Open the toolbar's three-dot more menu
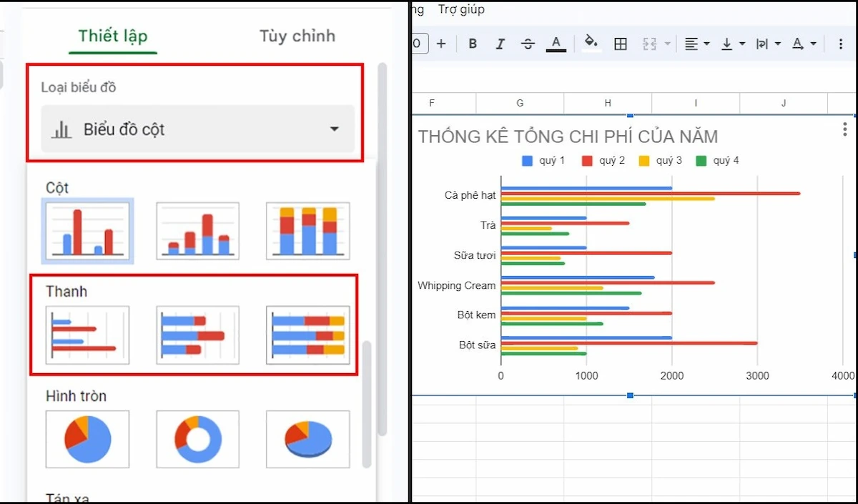The image size is (858, 504). coord(841,44)
